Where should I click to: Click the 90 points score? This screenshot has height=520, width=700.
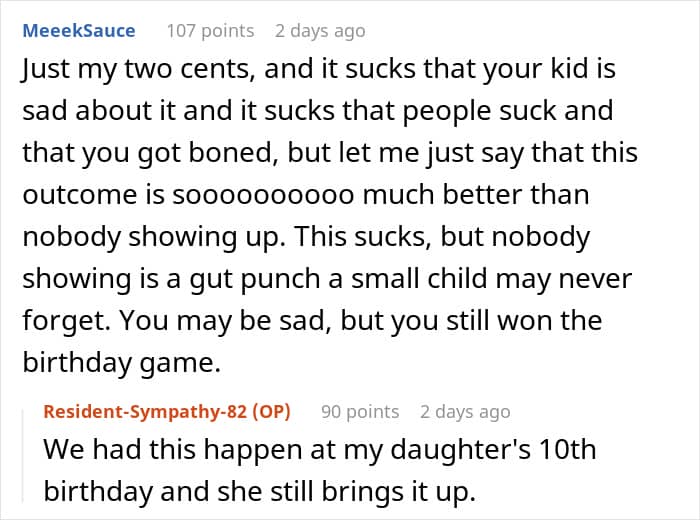360,412
